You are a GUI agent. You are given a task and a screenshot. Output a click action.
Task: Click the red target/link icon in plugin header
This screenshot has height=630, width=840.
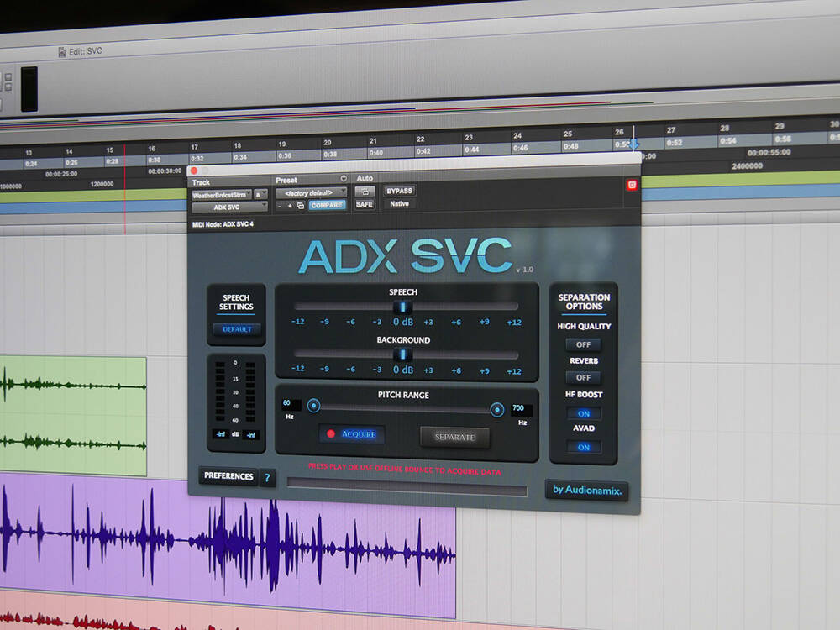pyautogui.click(x=632, y=185)
